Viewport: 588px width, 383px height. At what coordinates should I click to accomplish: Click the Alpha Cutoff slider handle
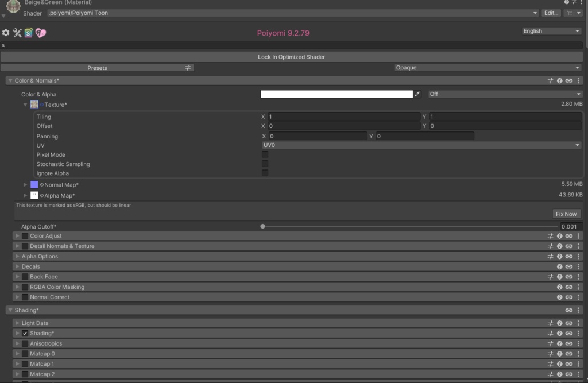point(262,226)
